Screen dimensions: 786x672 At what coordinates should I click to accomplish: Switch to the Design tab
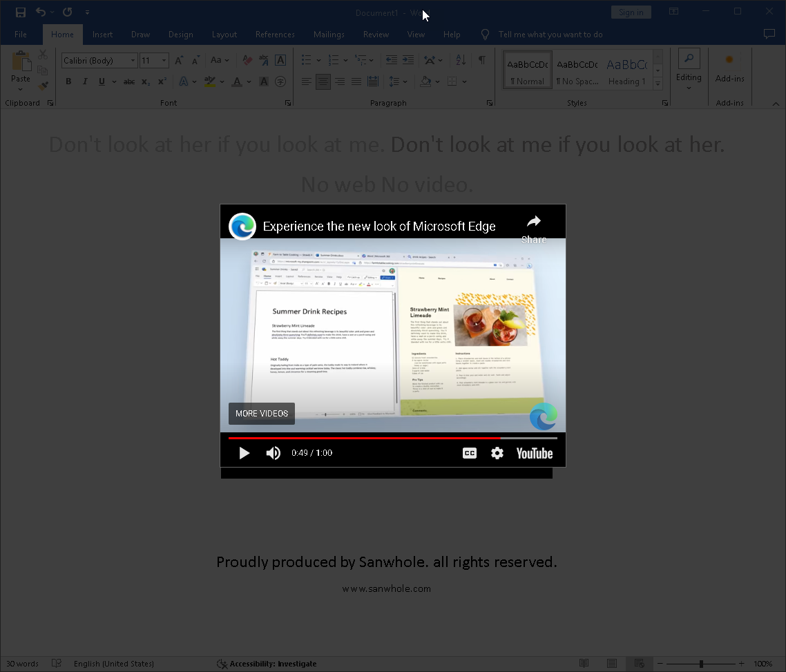click(180, 35)
